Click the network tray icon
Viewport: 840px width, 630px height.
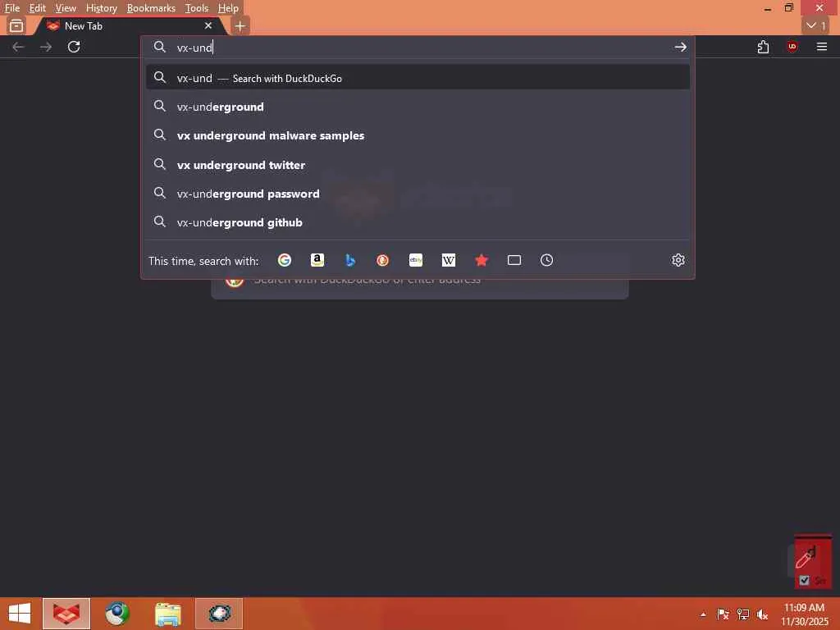pos(743,614)
